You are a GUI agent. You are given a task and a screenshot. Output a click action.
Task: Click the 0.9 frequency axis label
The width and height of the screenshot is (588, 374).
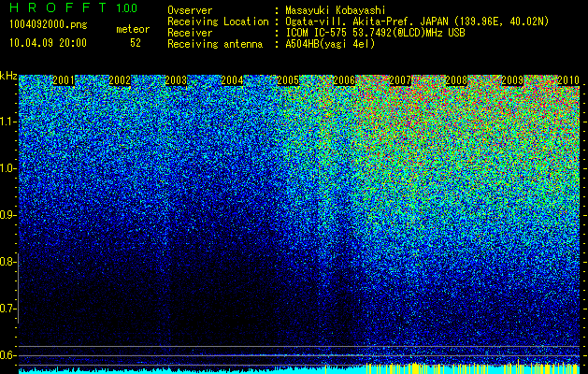coord(8,215)
